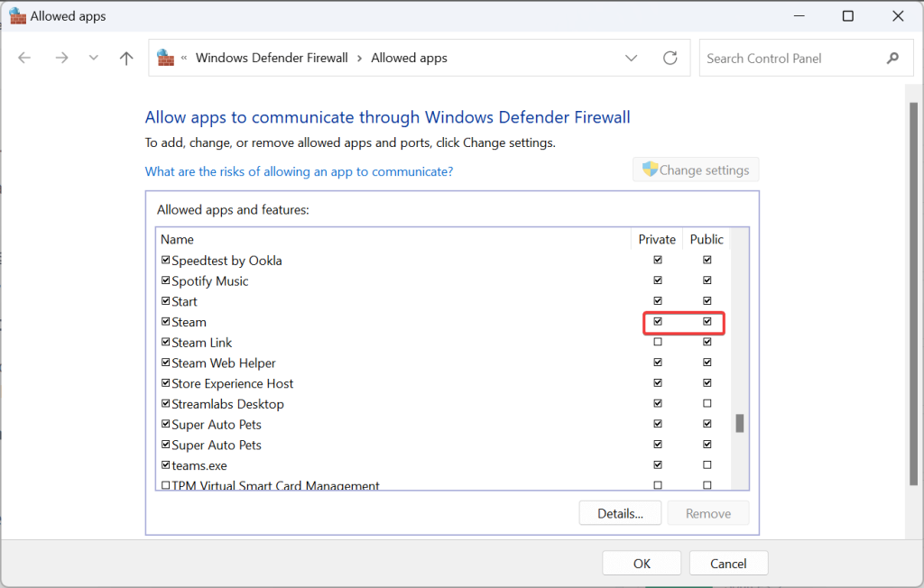Click the apps list scrollbar thumb
Viewport: 924px width, 588px height.
coord(740,423)
